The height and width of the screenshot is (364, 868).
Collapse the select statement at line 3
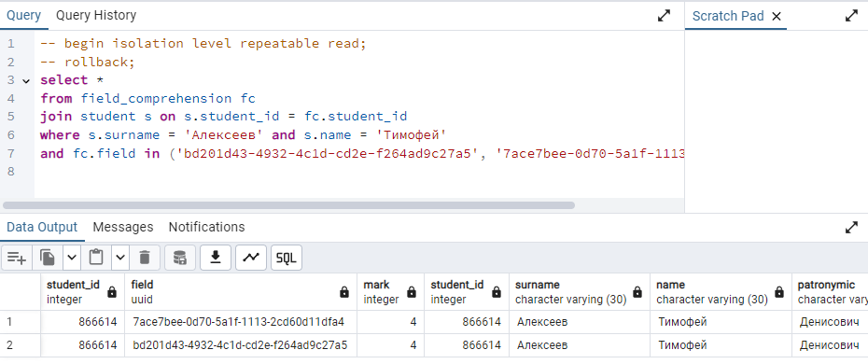coord(26,81)
